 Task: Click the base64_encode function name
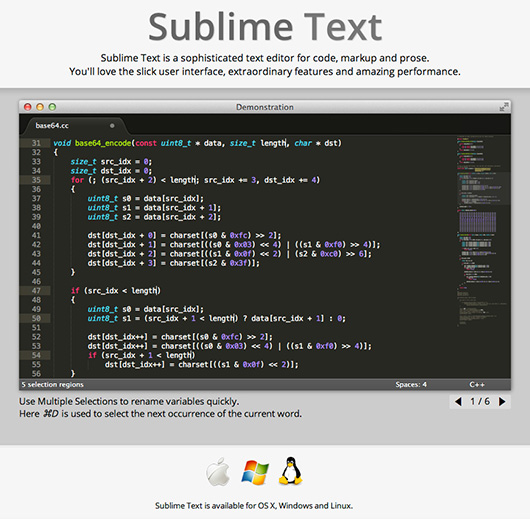click(103, 143)
